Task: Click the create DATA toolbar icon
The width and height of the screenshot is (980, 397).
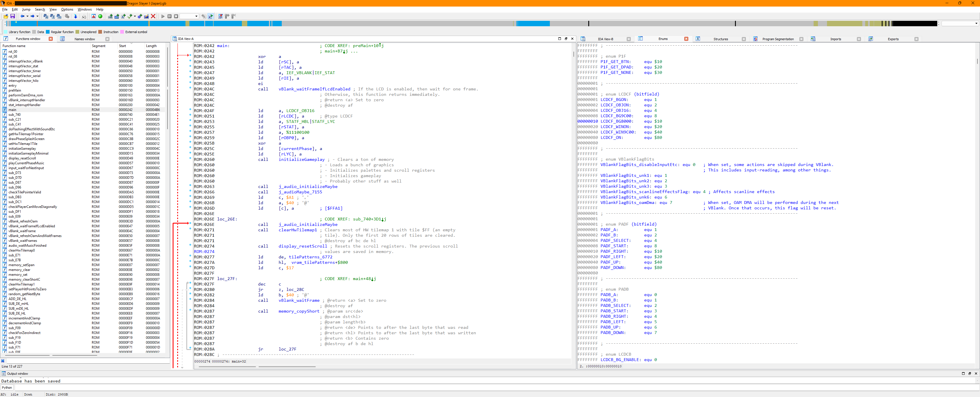Action: [x=117, y=16]
